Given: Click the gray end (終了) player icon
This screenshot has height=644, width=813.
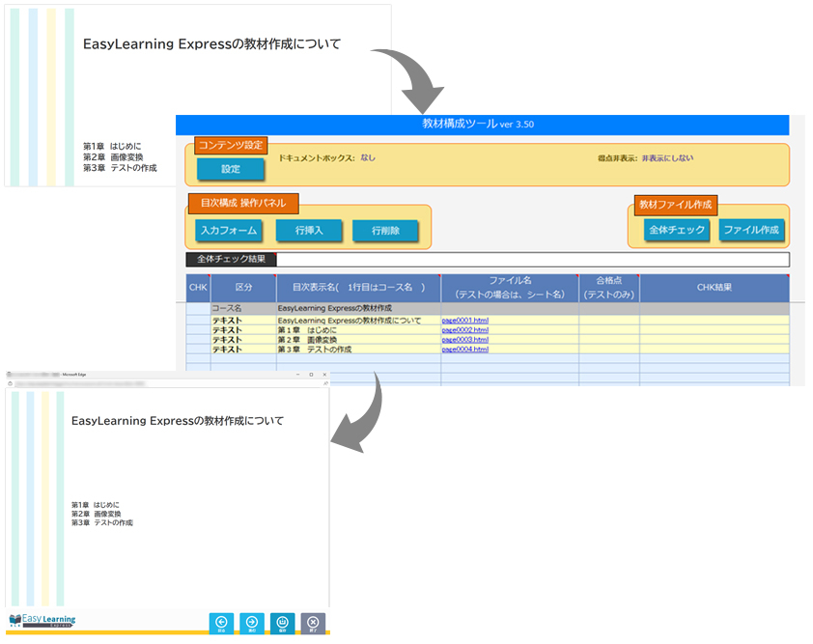Looking at the screenshot, I should point(314,624).
